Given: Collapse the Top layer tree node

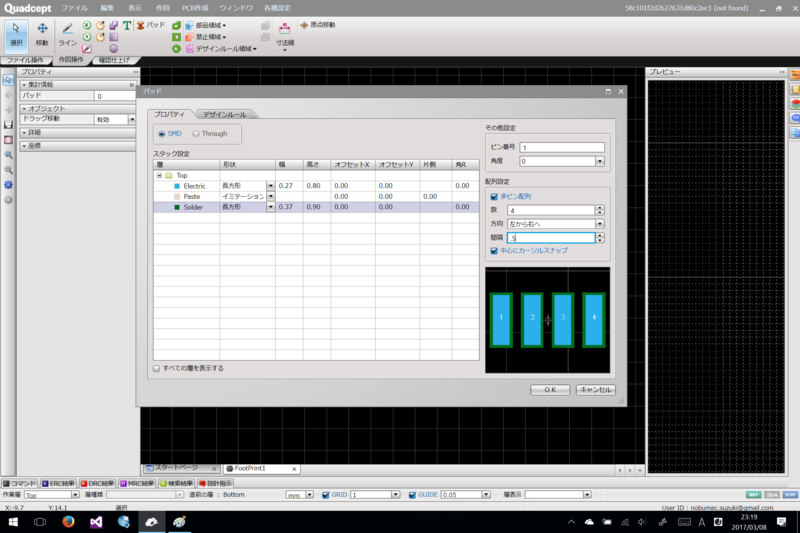Looking at the screenshot, I should click(x=159, y=175).
